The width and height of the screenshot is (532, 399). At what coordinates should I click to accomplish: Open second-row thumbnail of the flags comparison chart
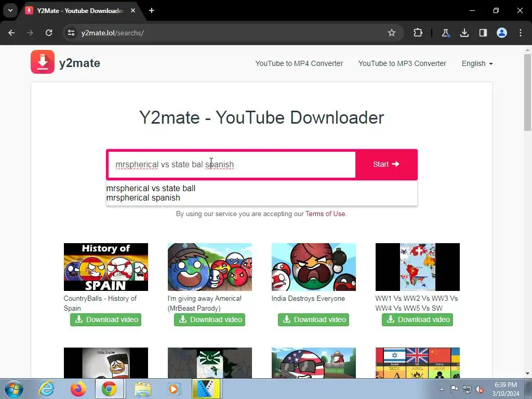[x=417, y=363]
